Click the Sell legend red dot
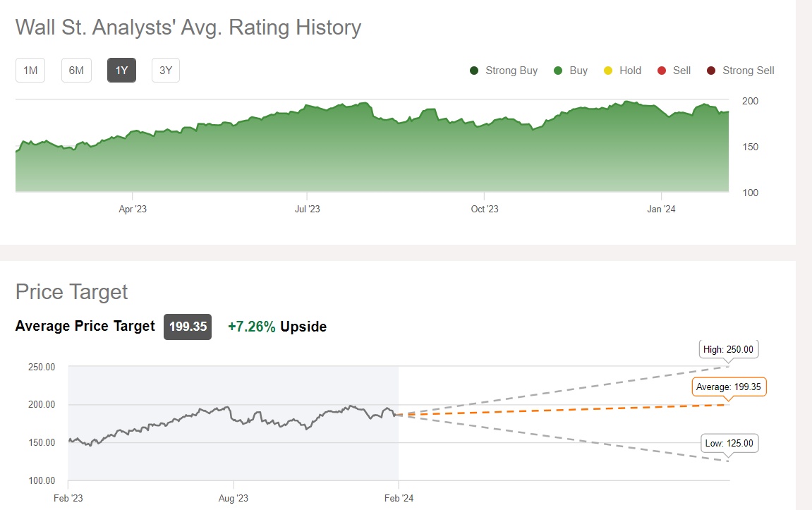Screen dimensions: 812x510 pyautogui.click(x=662, y=71)
